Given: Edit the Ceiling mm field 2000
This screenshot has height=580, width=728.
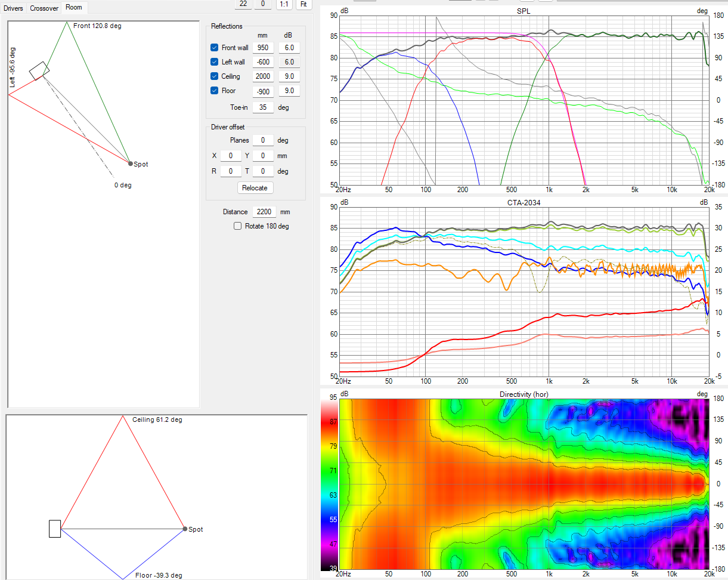Looking at the screenshot, I should click(263, 76).
